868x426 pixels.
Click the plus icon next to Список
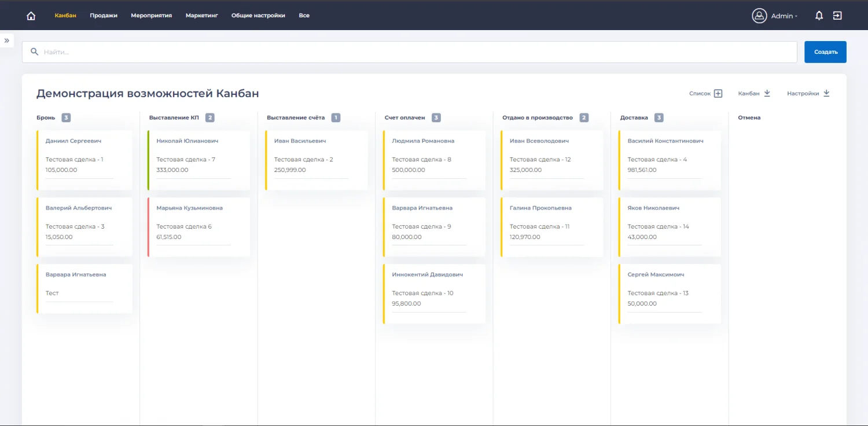(718, 93)
